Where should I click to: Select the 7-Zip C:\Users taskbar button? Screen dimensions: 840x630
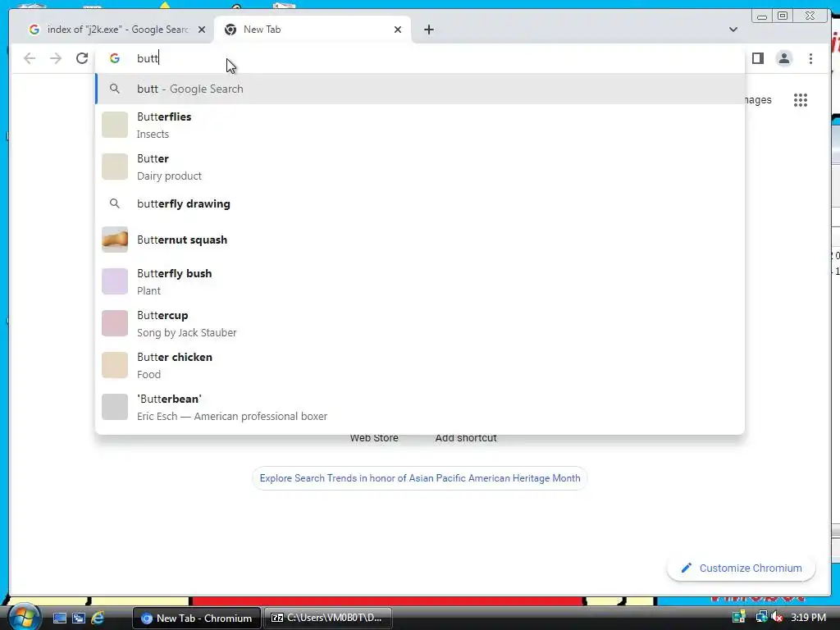pyautogui.click(x=328, y=618)
